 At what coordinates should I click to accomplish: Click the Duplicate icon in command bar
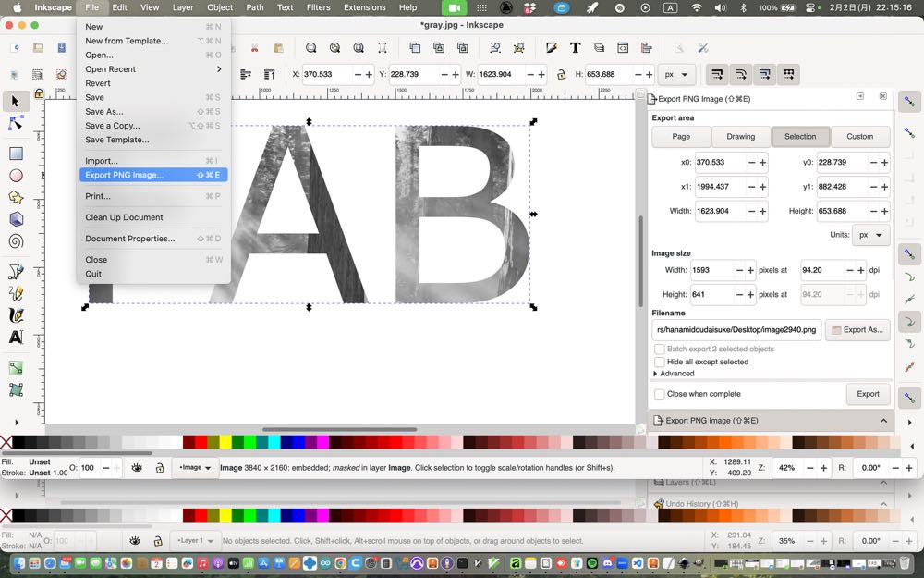(x=415, y=48)
